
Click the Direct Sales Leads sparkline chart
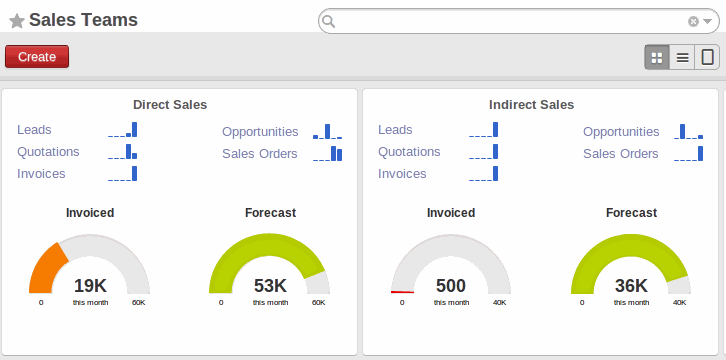pos(123,130)
